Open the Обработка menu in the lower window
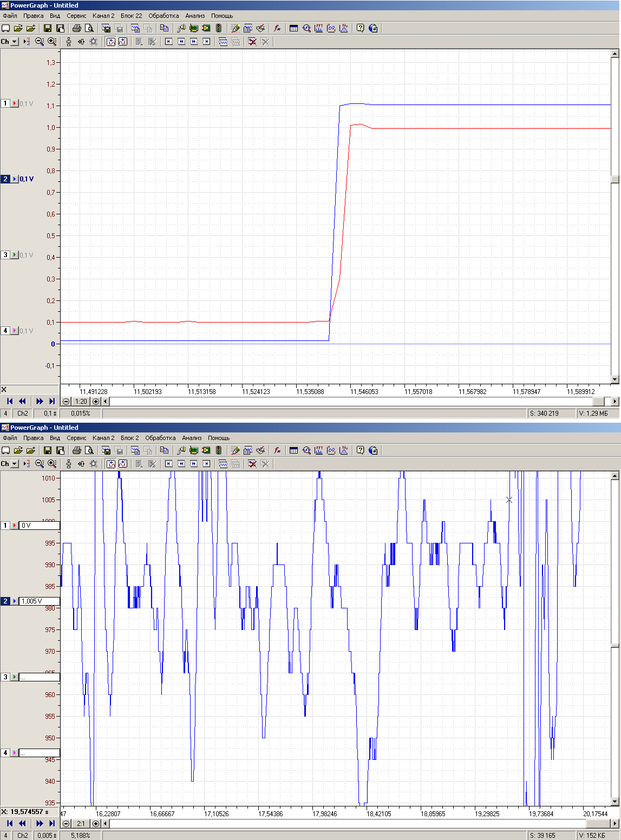Viewport: 621px width, 840px height. click(x=160, y=438)
